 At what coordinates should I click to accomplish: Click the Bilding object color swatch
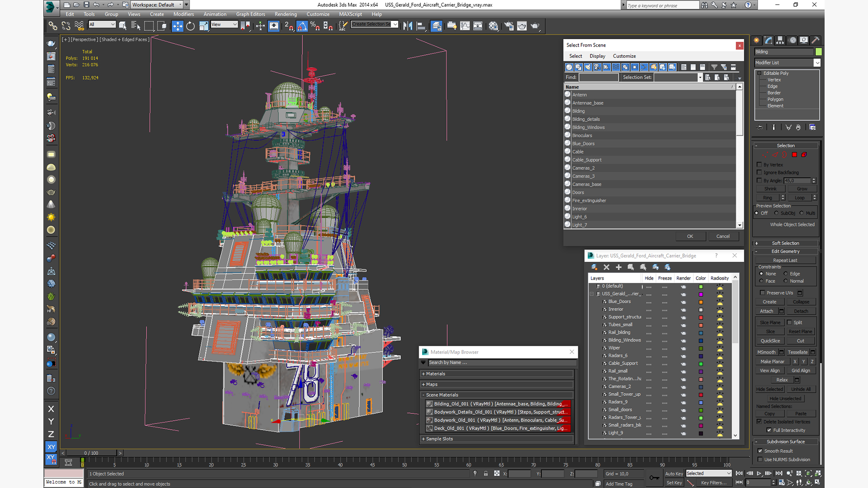click(818, 52)
